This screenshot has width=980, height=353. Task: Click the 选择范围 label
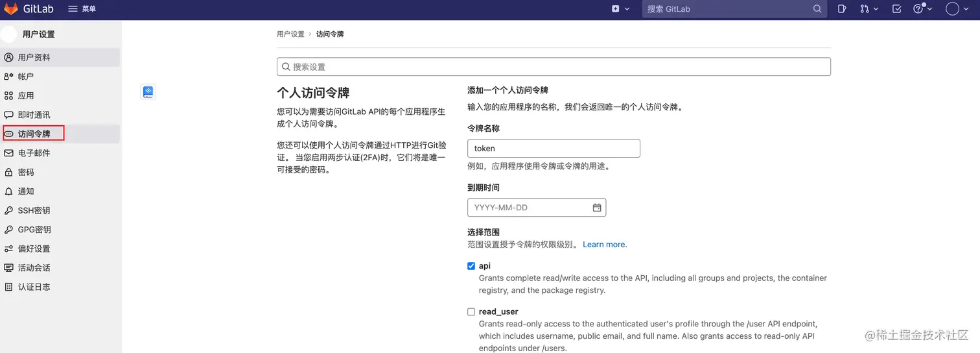484,232
